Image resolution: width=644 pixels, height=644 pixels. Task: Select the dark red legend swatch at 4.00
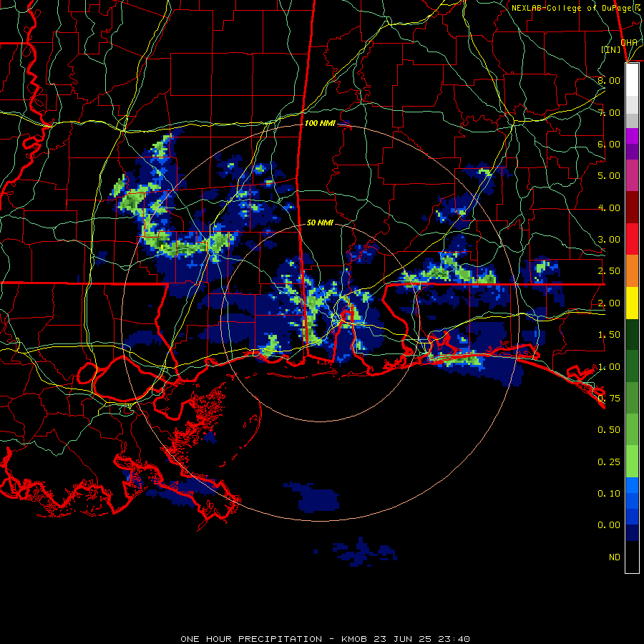pyautogui.click(x=632, y=208)
